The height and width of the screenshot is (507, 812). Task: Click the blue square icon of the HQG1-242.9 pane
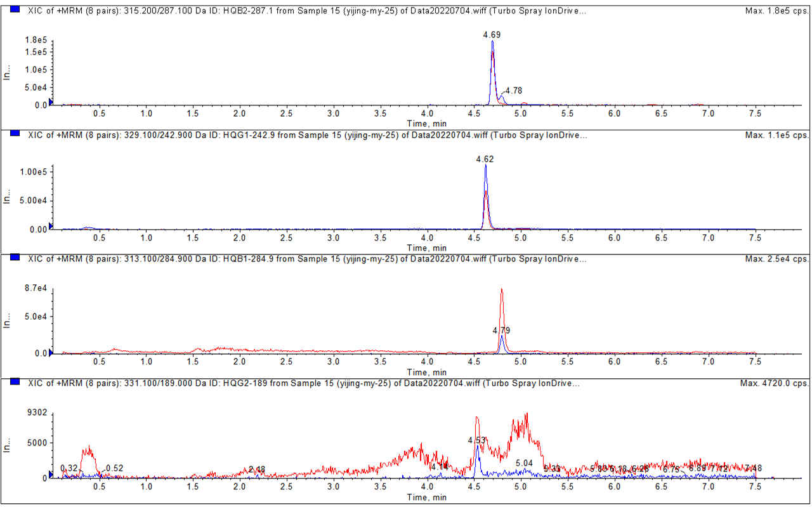point(16,135)
